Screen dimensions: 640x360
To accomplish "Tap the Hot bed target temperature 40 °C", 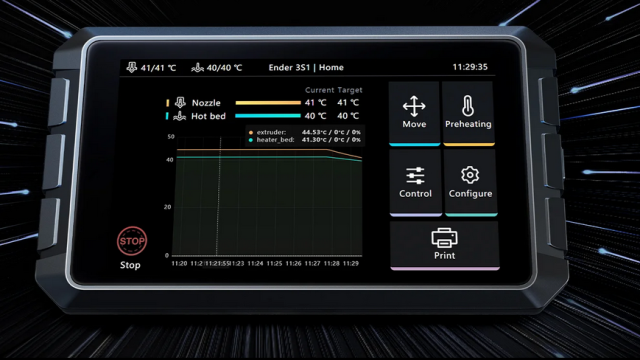I will click(348, 116).
